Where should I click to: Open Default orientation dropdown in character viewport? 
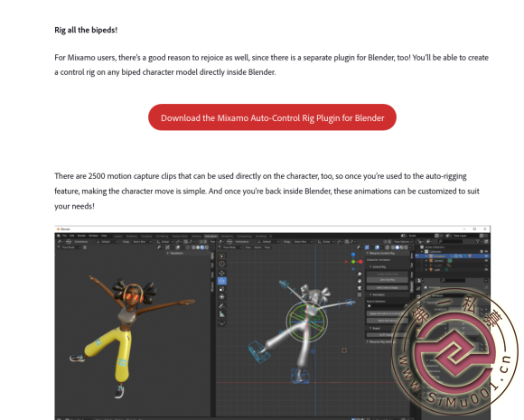click(x=108, y=241)
